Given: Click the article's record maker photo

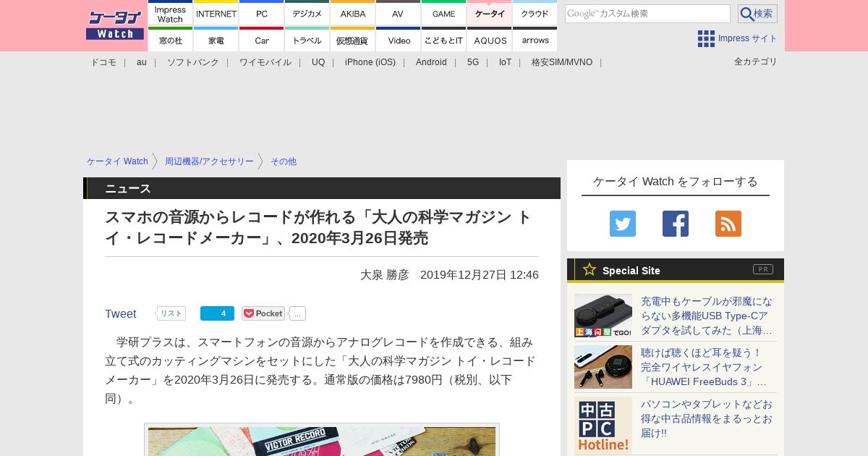Looking at the screenshot, I should pos(322,441).
